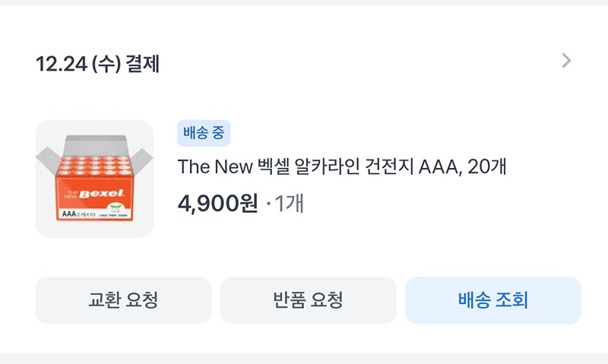
Task: Click the 4,900원 price text
Action: pos(217,204)
